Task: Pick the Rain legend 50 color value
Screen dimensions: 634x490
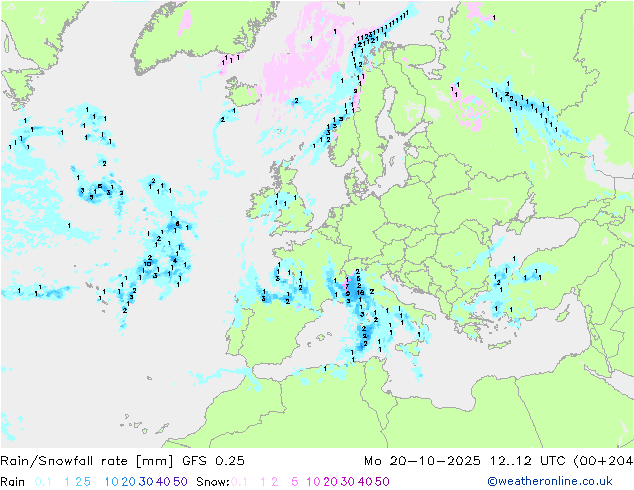Action: click(x=180, y=482)
